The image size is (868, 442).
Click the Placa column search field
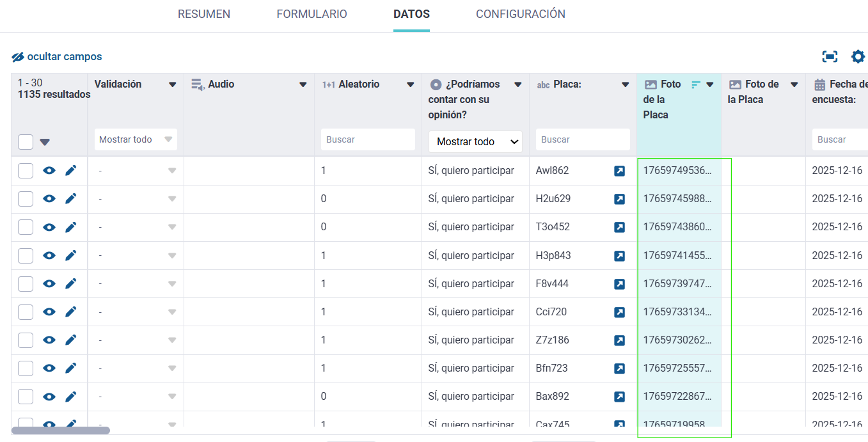coord(582,139)
